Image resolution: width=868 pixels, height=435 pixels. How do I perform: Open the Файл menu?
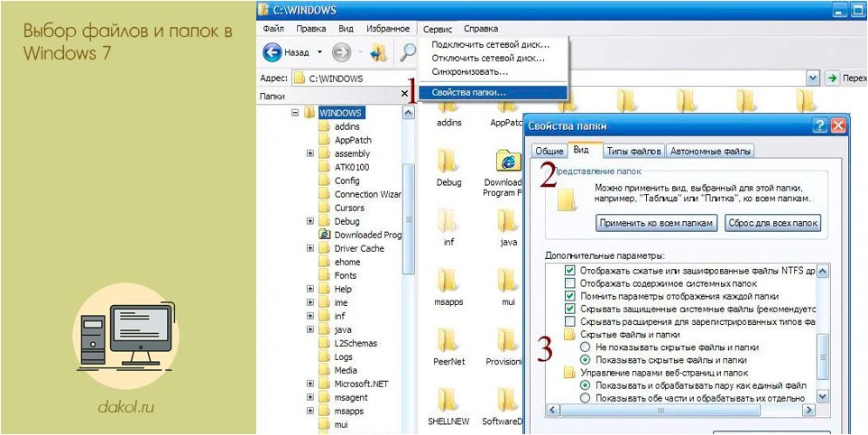click(x=273, y=29)
